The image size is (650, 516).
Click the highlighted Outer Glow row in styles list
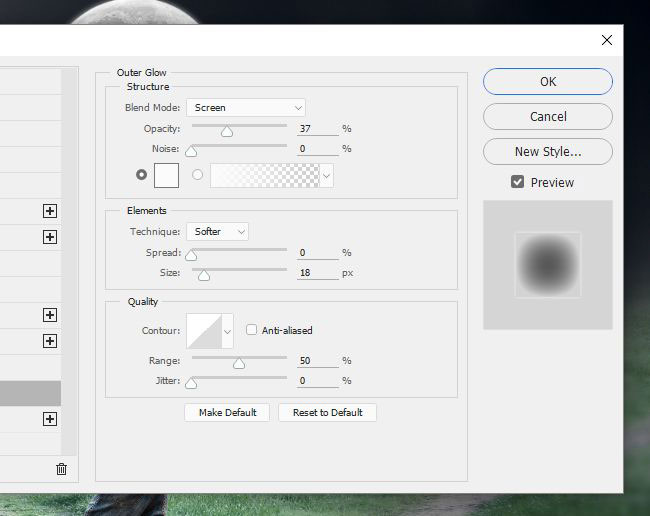click(30, 393)
